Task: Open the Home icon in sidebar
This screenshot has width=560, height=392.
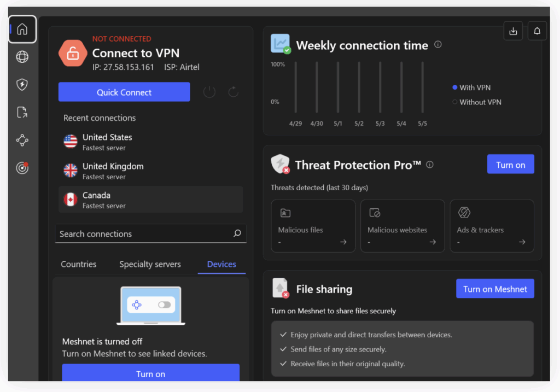Action: (22, 29)
